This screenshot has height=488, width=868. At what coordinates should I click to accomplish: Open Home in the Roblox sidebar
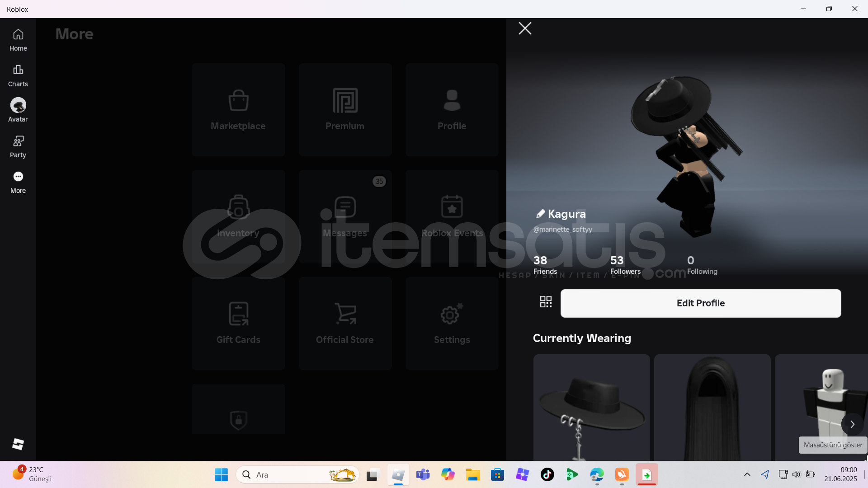tap(18, 40)
